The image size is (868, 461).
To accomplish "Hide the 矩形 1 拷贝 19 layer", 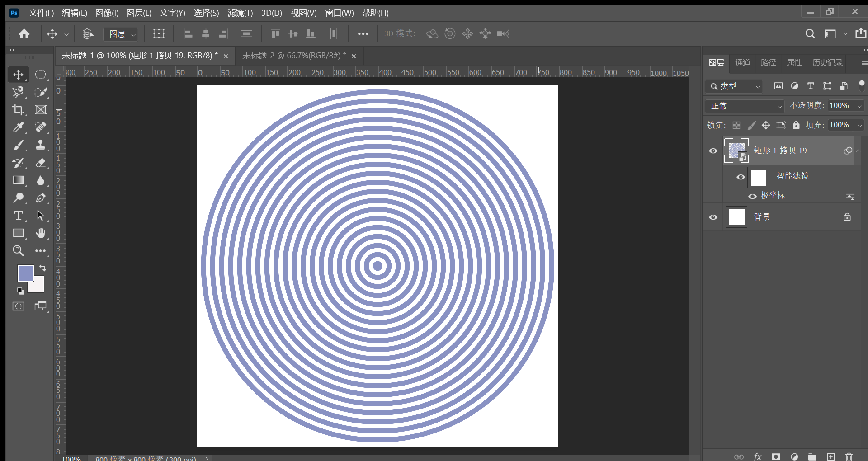I will tap(713, 151).
